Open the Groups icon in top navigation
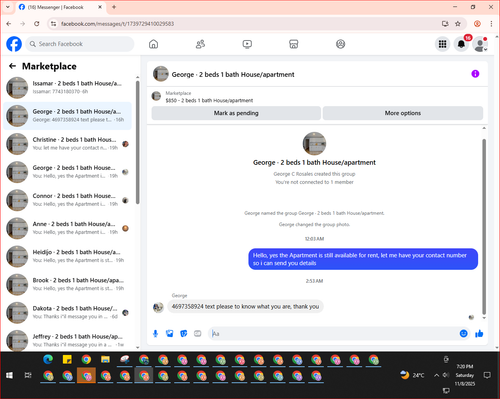This screenshot has width=500, height=399. tap(340, 44)
